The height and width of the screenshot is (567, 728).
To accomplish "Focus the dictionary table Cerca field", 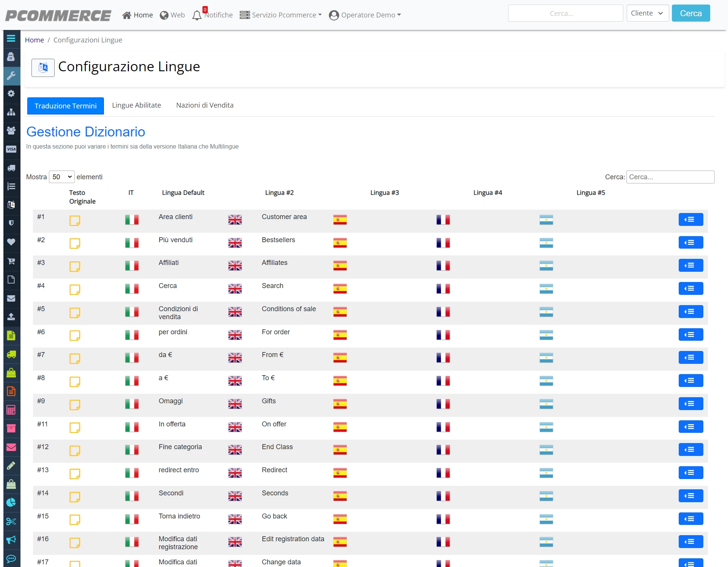I will [x=670, y=177].
